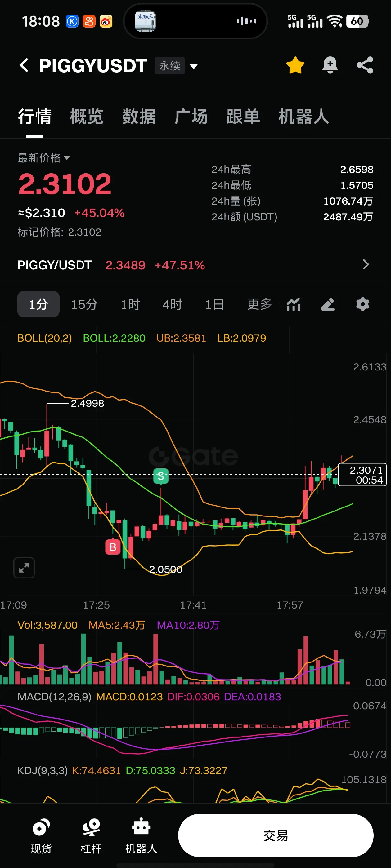
Task: Open the price alert bell icon
Action: click(x=330, y=65)
